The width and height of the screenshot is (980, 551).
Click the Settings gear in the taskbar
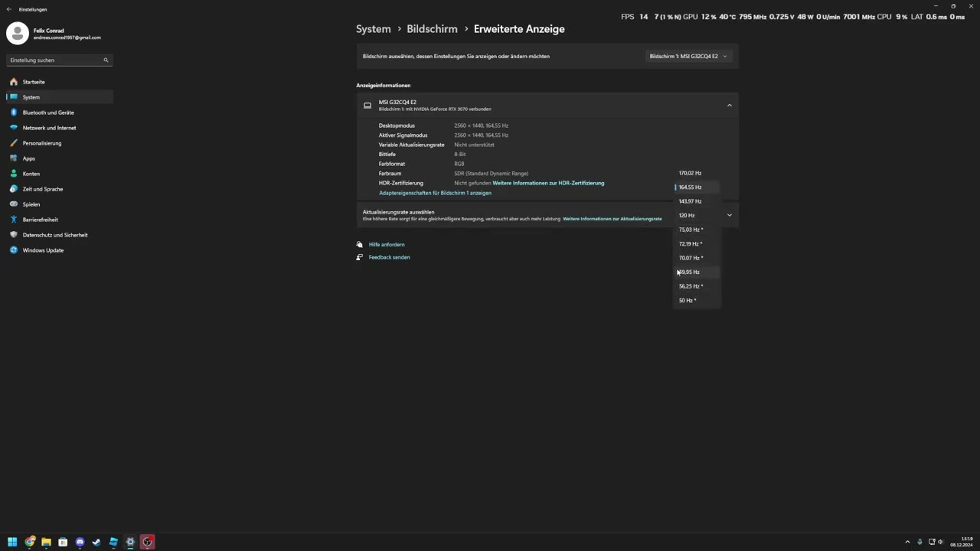[130, 542]
